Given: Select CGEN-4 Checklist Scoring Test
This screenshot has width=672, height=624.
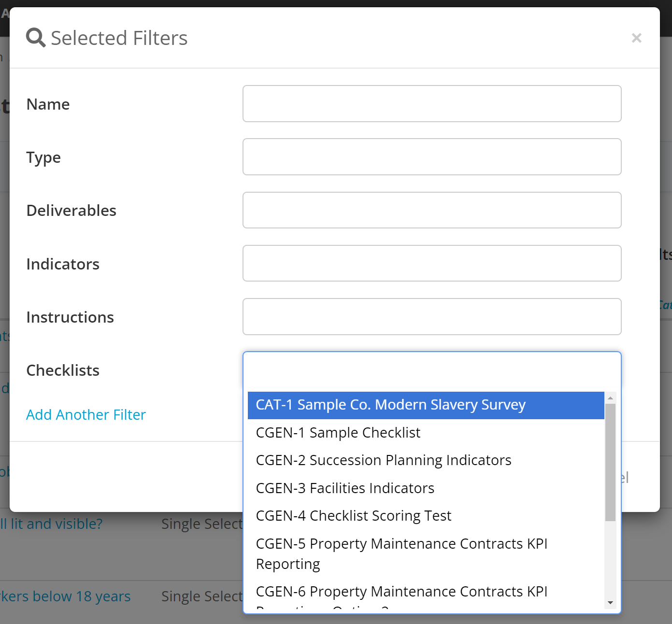Looking at the screenshot, I should 353,516.
